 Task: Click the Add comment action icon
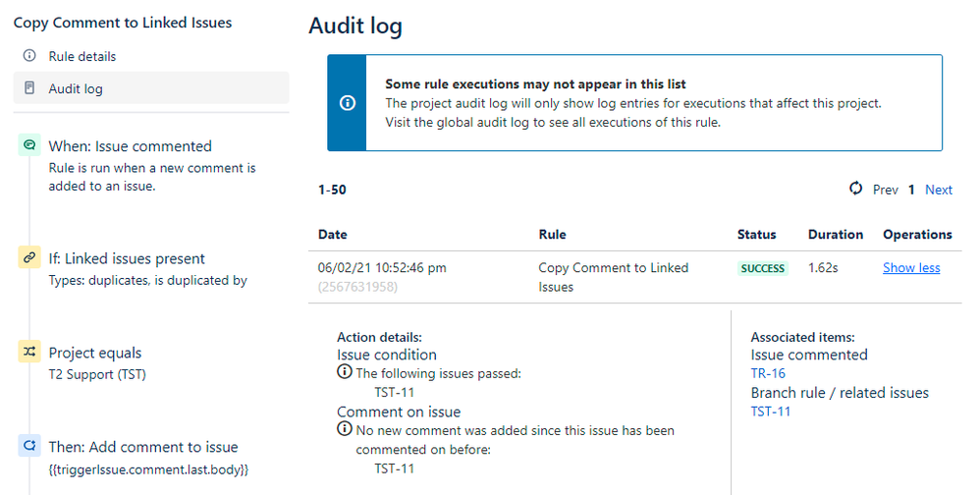(29, 446)
